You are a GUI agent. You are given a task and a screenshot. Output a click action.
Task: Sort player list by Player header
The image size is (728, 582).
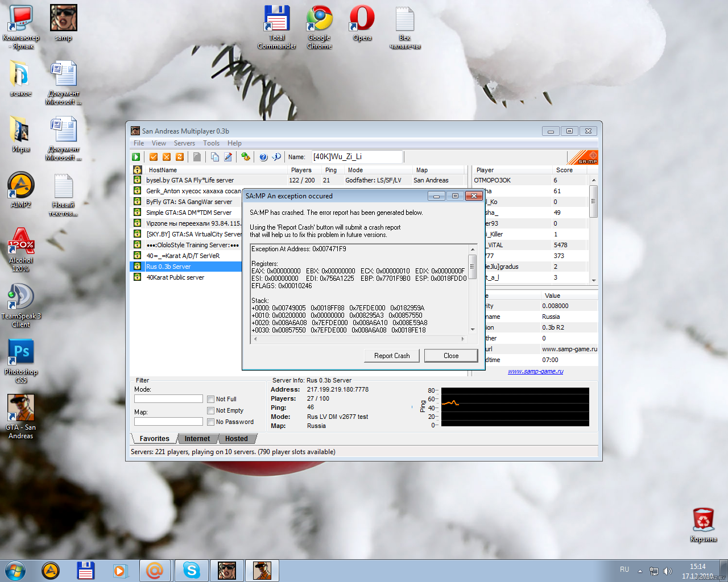512,170
